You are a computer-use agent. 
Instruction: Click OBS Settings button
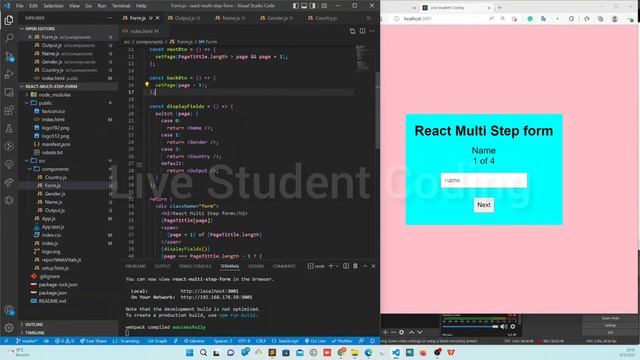click(610, 325)
